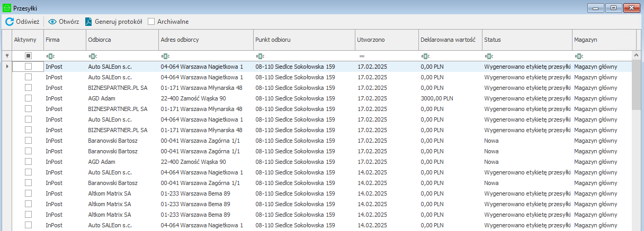Sort by the Status column header
The width and height of the screenshot is (644, 231).
527,40
